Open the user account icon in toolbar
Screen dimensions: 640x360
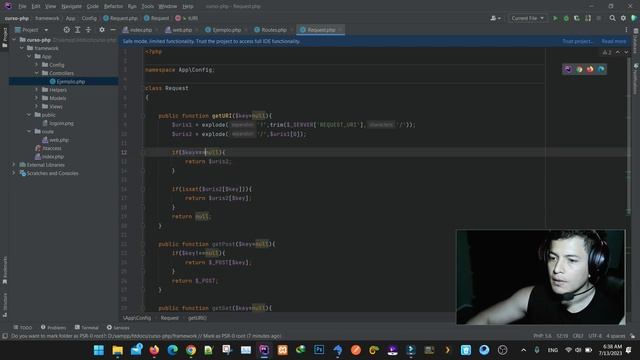tap(495, 18)
